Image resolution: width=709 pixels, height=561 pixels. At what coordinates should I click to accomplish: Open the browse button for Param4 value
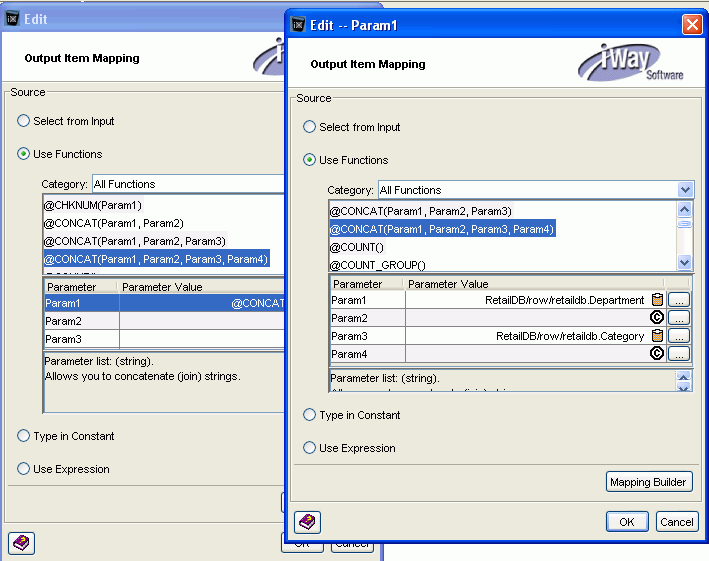coord(679,354)
